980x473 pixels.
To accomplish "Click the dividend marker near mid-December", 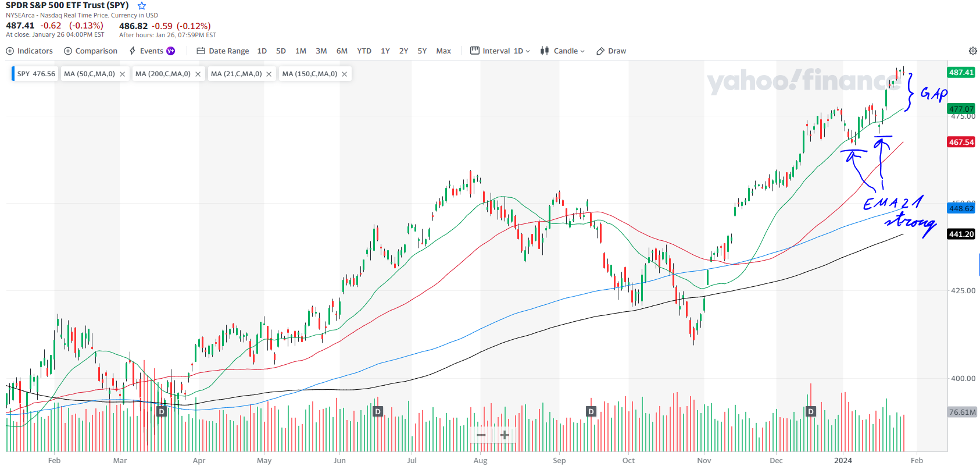I will tap(811, 411).
